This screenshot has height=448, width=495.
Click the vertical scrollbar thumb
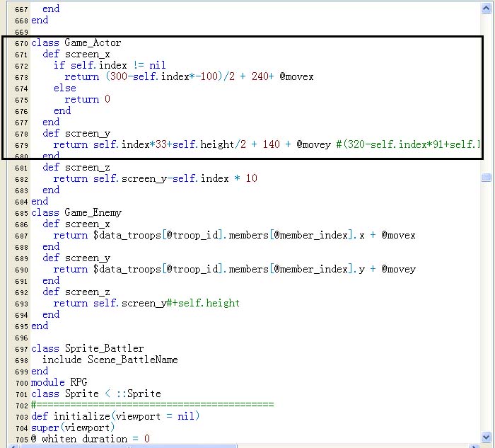[487, 177]
